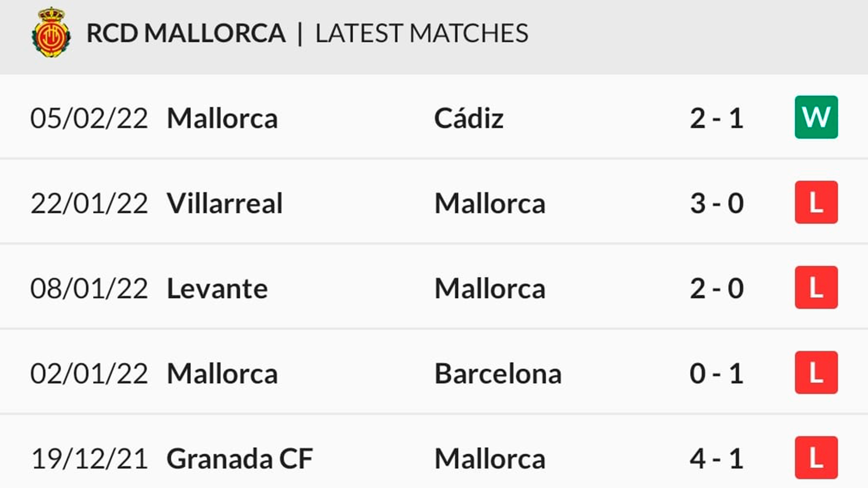This screenshot has height=488, width=868.
Task: Click the red L badge for Granada CF match
Action: click(816, 458)
